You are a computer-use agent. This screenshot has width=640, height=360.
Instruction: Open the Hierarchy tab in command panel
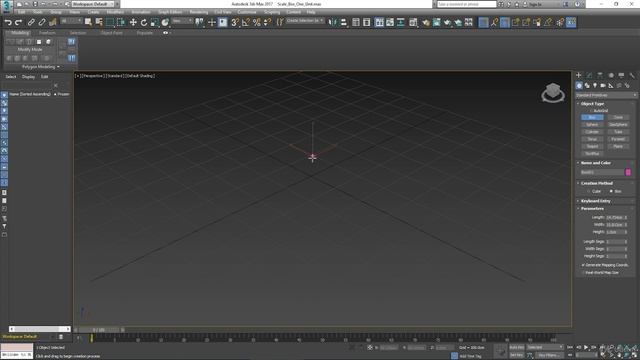click(x=600, y=75)
